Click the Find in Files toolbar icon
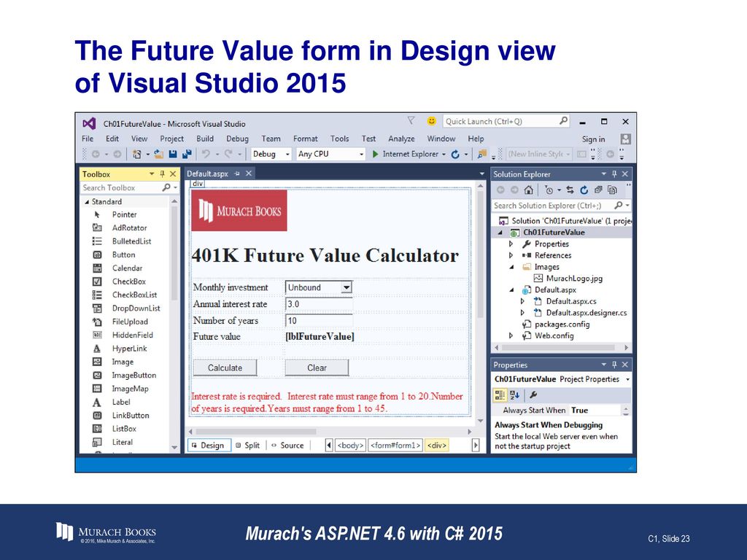The width and height of the screenshot is (747, 560). click(x=482, y=154)
